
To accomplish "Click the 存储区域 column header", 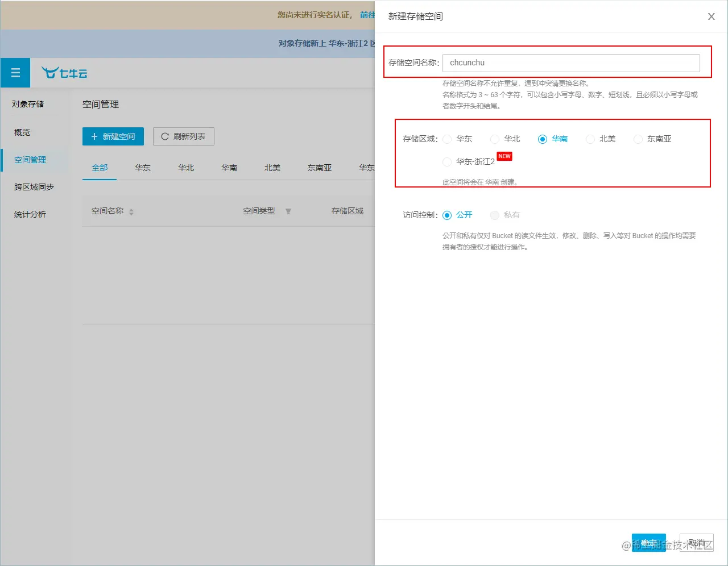I will [348, 211].
